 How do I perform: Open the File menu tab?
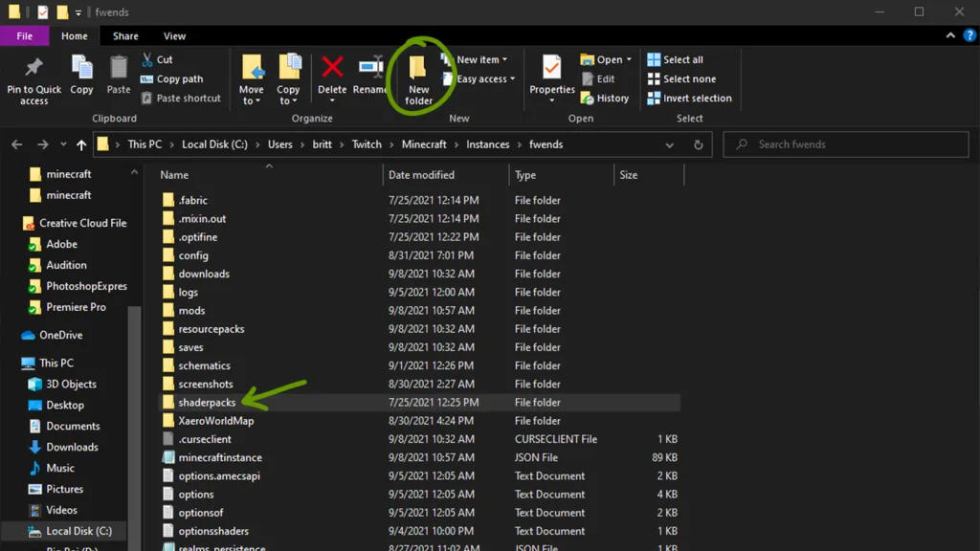pyautogui.click(x=25, y=36)
